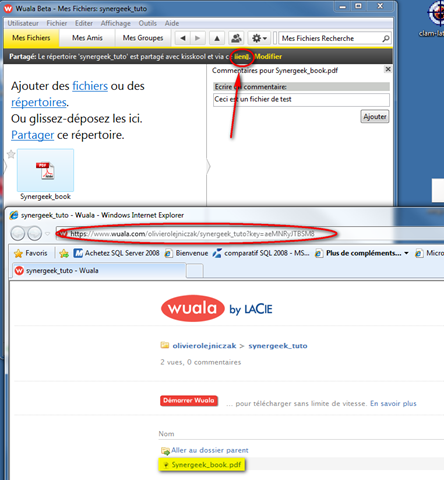Click the search magnifier icon
This screenshot has width=444, height=480.
pyautogui.click(x=385, y=39)
